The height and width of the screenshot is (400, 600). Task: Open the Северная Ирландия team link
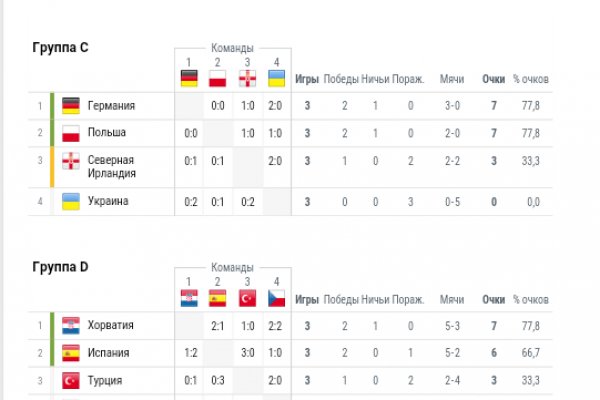click(x=110, y=166)
